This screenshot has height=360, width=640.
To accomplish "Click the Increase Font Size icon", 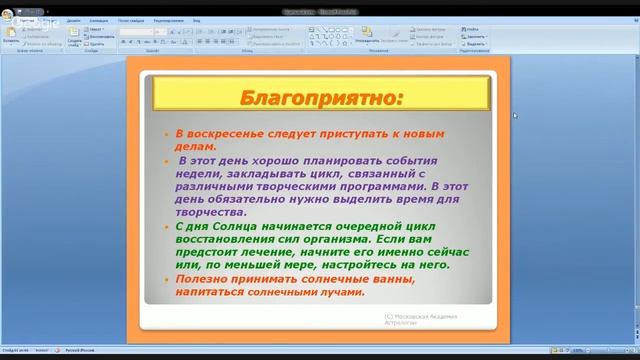I will pyautogui.click(x=172, y=32).
